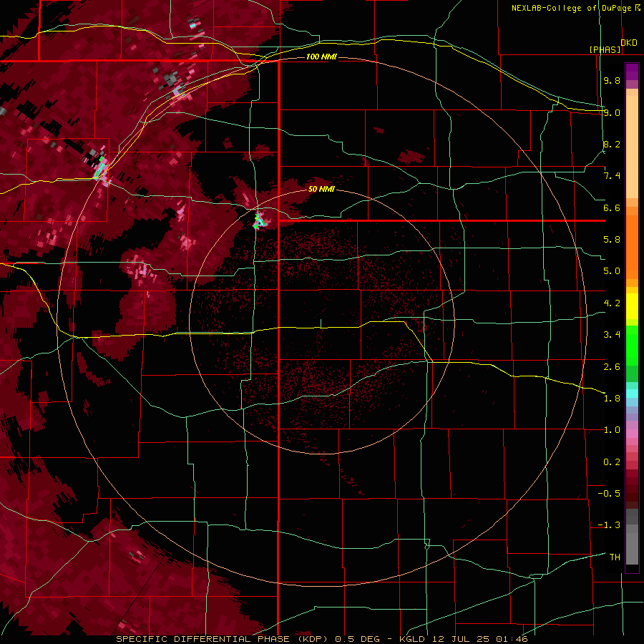Select the 3.4 scale value
Viewport: 644px width, 644px height.
[x=612, y=335]
